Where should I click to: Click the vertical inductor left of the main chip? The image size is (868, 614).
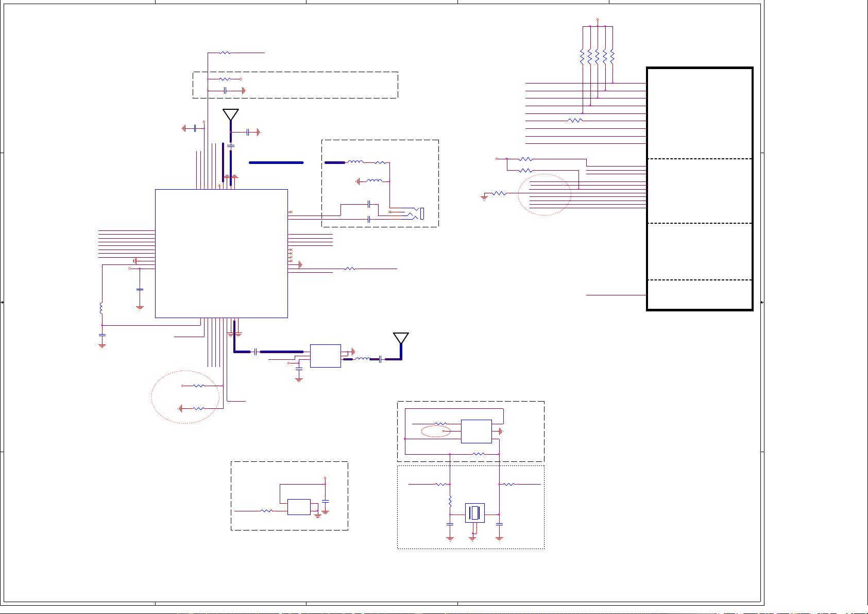(x=101, y=308)
